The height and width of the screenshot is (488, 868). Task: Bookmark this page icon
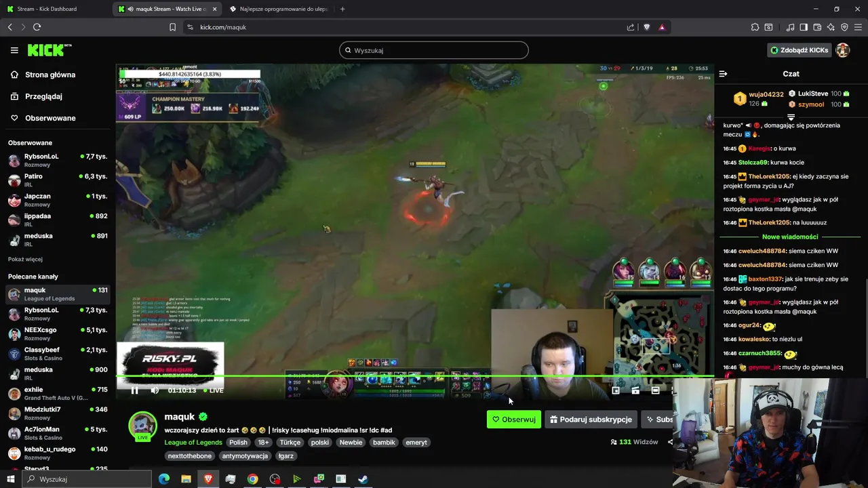(x=172, y=27)
